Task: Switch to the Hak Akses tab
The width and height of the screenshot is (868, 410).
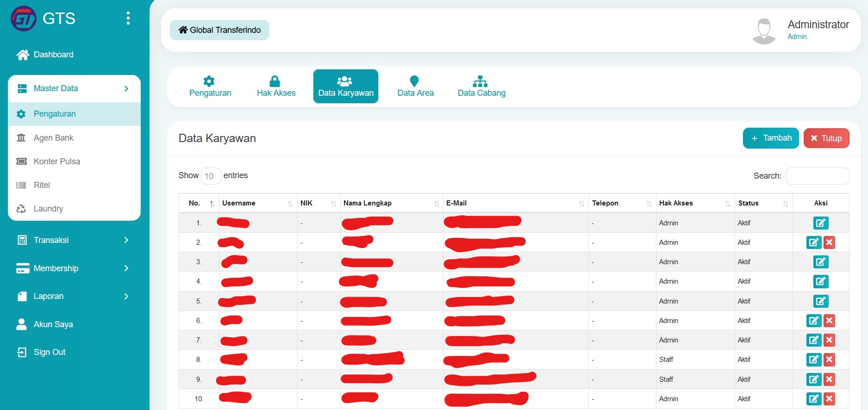Action: [276, 87]
